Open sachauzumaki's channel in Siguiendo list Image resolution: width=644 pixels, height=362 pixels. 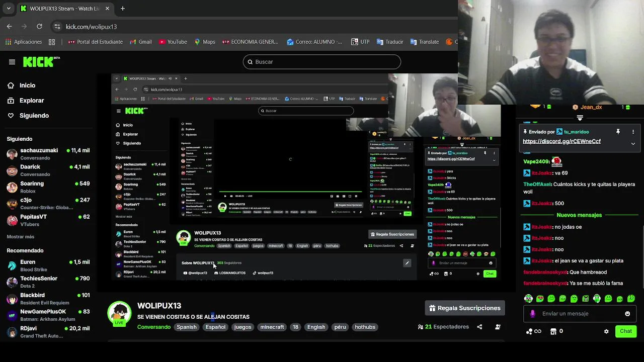coord(48,154)
